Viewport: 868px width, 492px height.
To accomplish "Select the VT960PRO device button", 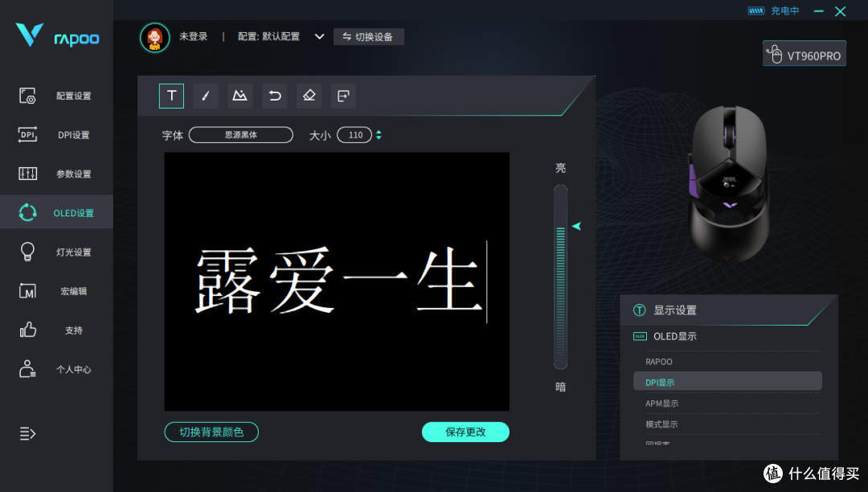I will 805,54.
